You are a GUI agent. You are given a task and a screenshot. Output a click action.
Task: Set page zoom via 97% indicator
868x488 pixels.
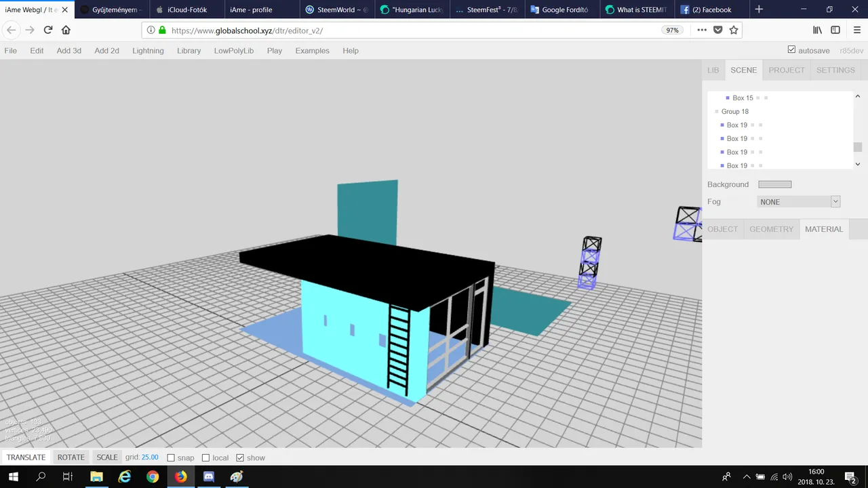click(x=672, y=30)
